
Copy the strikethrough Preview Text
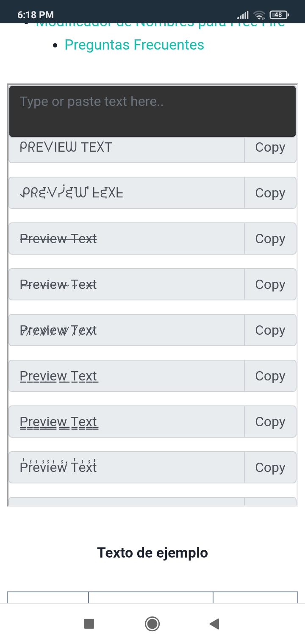270,239
